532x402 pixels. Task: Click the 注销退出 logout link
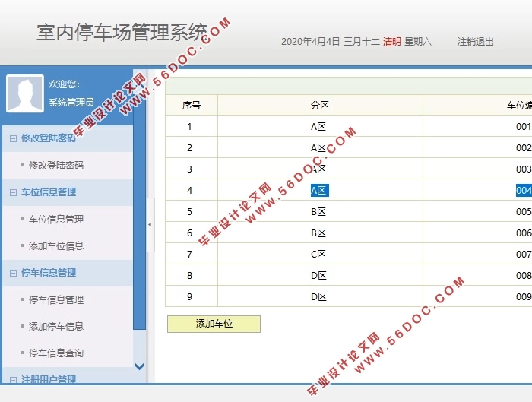pyautogui.click(x=475, y=42)
